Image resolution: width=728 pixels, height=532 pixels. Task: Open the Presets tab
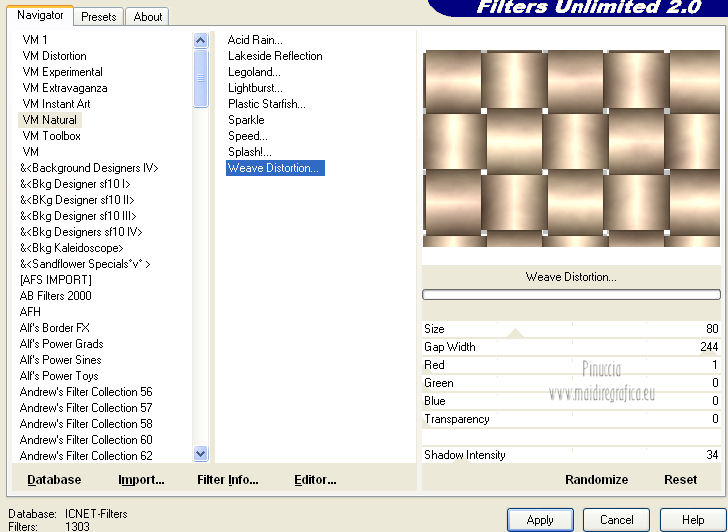pos(98,17)
